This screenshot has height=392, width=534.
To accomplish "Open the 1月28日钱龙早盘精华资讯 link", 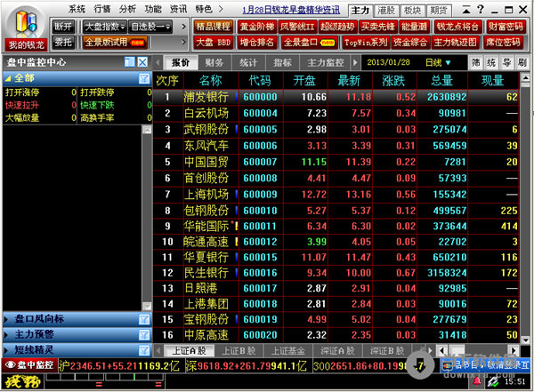I will [291, 10].
